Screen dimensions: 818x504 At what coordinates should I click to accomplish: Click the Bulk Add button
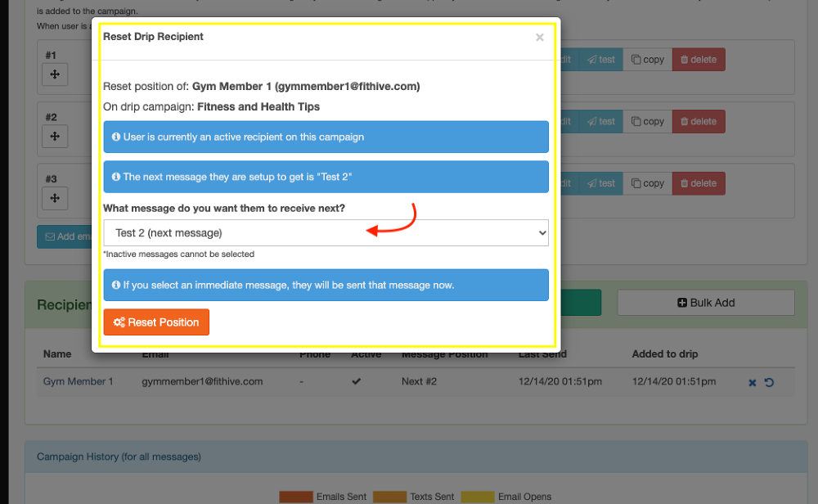pos(705,303)
